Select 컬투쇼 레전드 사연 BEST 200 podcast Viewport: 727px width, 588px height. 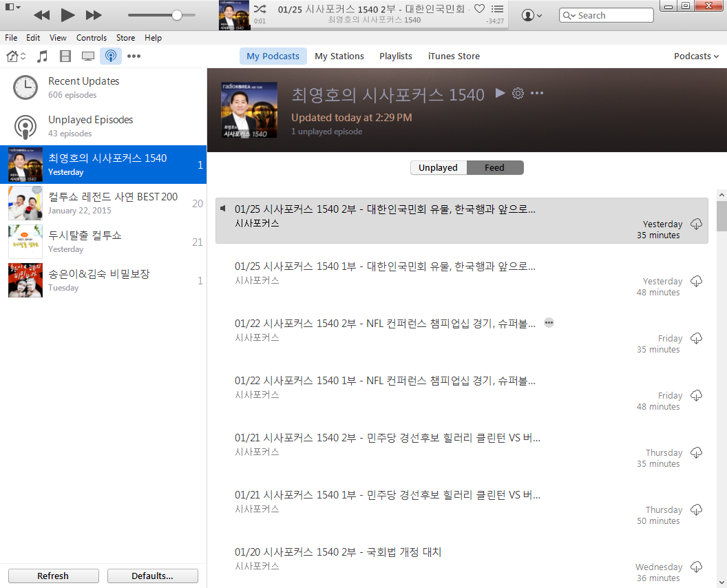pos(103,203)
